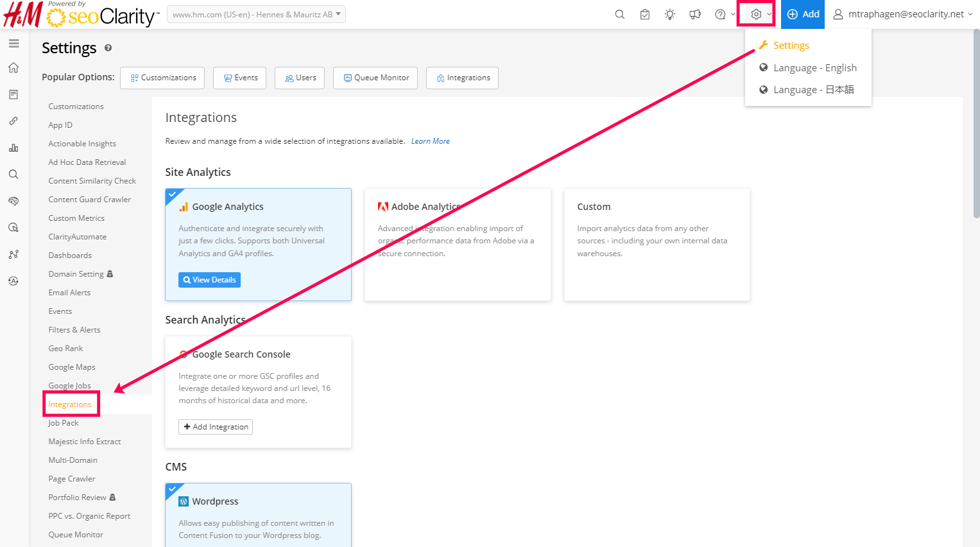Select Language - English menu option
The width and height of the screenshot is (980, 547).
(x=814, y=68)
